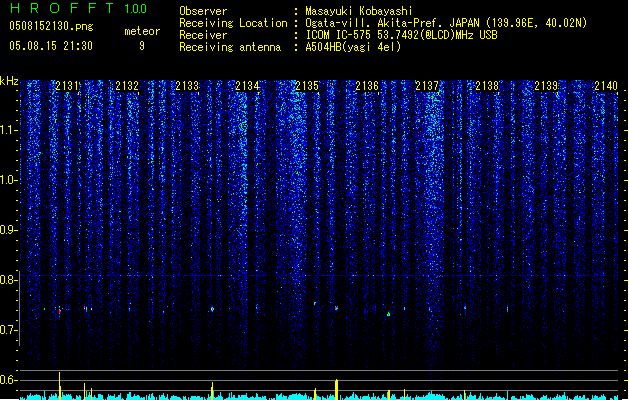Click the 2135 time marker

click(x=307, y=85)
